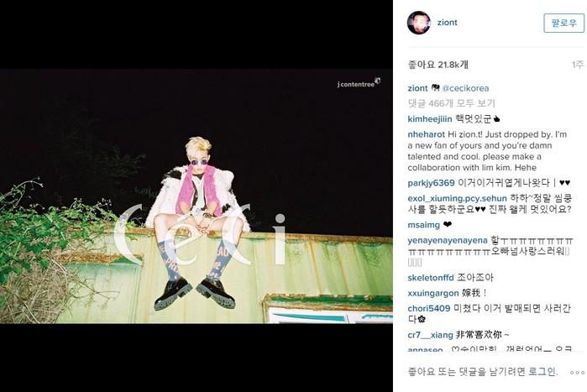Screen dimensions: 587x392
Task: Open the ziont username link in header
Action: [448, 23]
